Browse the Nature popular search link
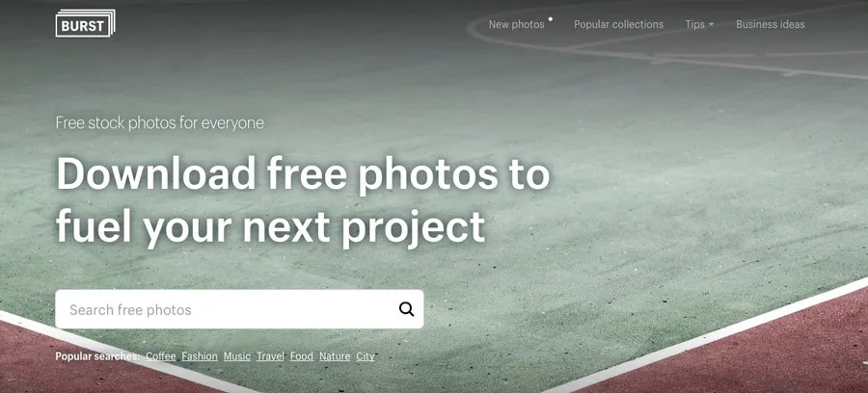The width and height of the screenshot is (868, 393). pyautogui.click(x=335, y=356)
